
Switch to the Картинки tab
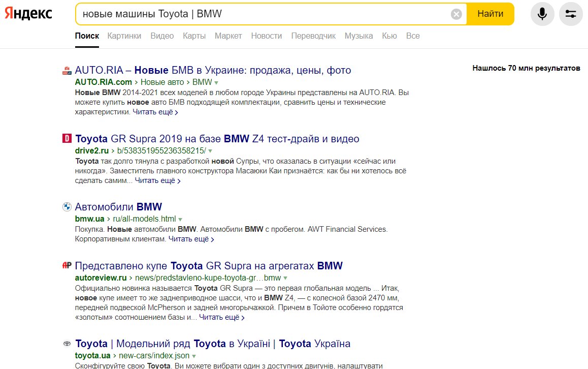pyautogui.click(x=124, y=36)
